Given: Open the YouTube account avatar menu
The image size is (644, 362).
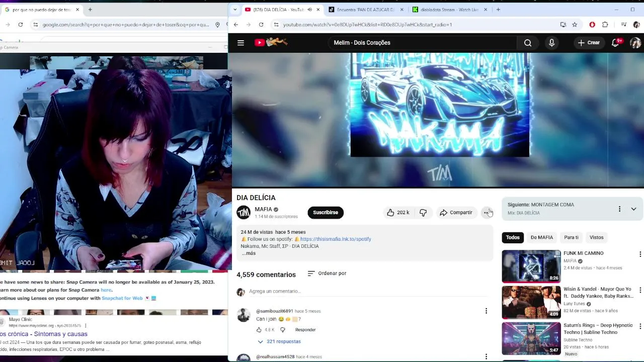Looking at the screenshot, I should click(x=635, y=43).
